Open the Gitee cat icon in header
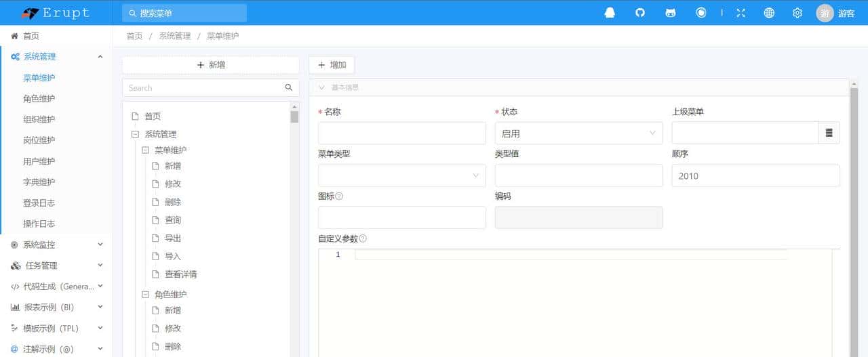Screen dimensions: 868x357 (x=671, y=13)
